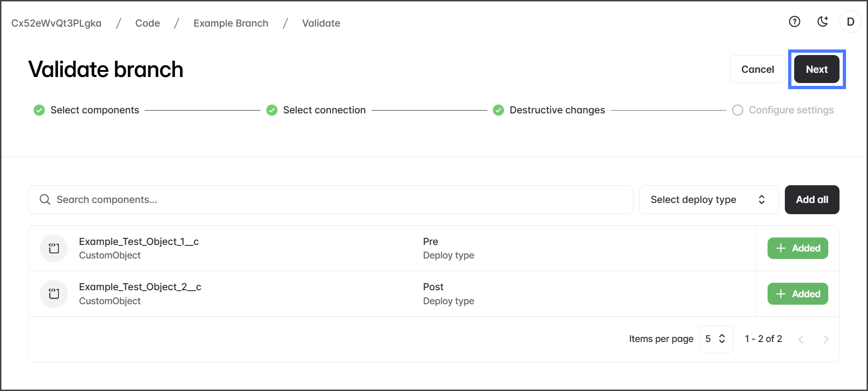Click the Next button
This screenshot has height=391, width=868.
coord(816,69)
